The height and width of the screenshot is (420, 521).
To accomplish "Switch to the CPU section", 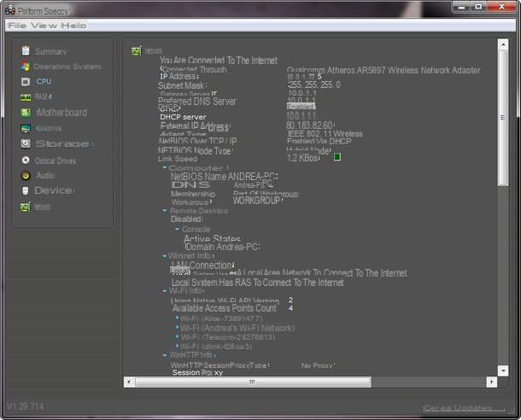I will [44, 81].
